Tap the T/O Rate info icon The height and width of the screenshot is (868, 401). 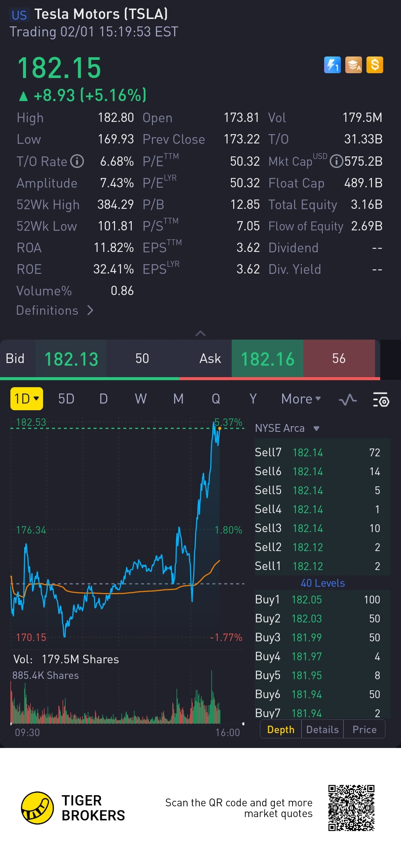77,161
